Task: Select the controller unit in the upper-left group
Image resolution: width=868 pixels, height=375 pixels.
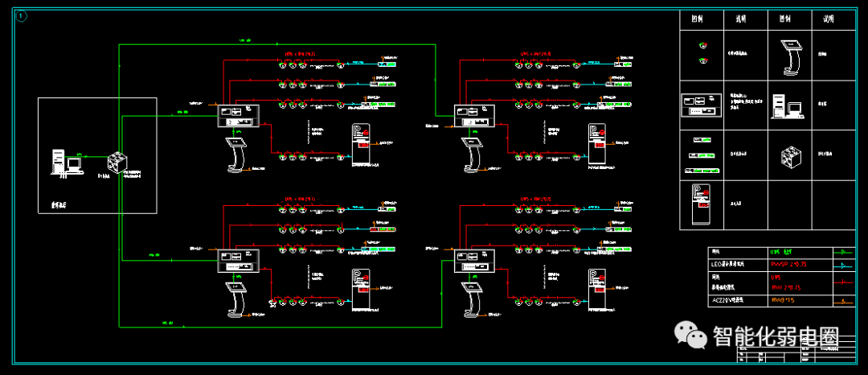Action: 239,115
